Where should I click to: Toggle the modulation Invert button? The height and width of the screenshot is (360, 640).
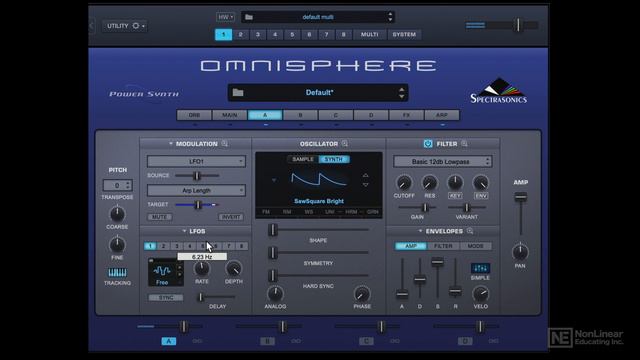click(x=231, y=217)
